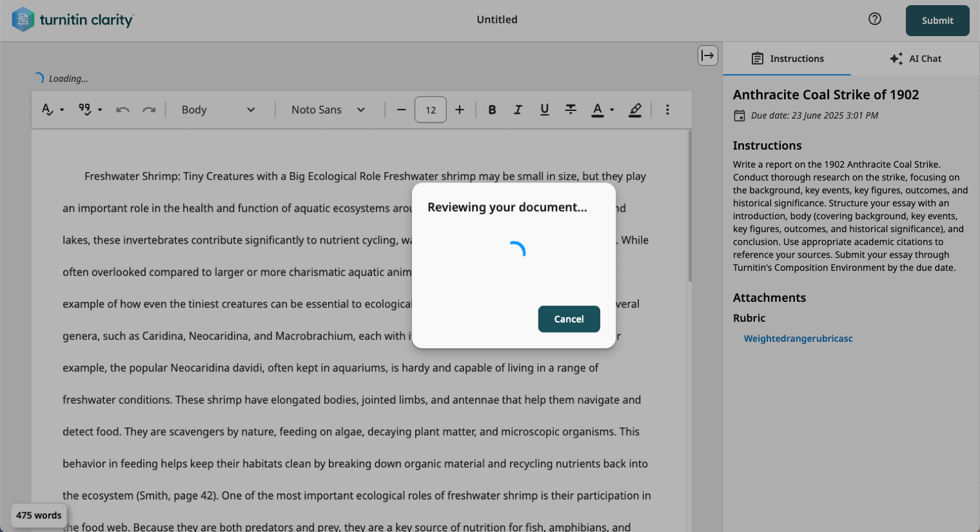Collapse the Instructions side panel
This screenshot has height=532, width=980.
pos(707,55)
